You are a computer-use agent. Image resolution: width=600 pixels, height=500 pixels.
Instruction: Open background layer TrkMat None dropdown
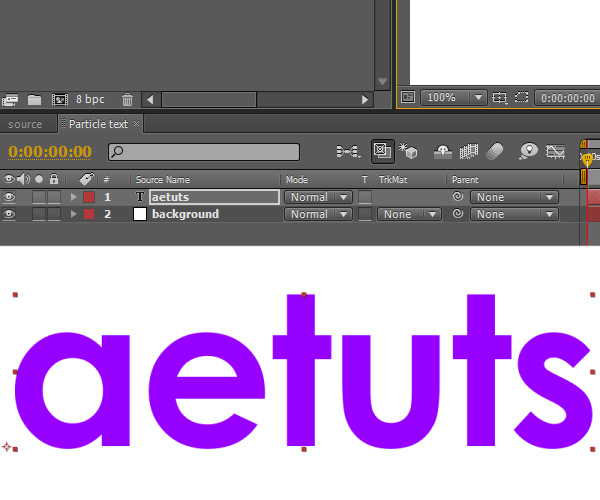click(x=409, y=214)
